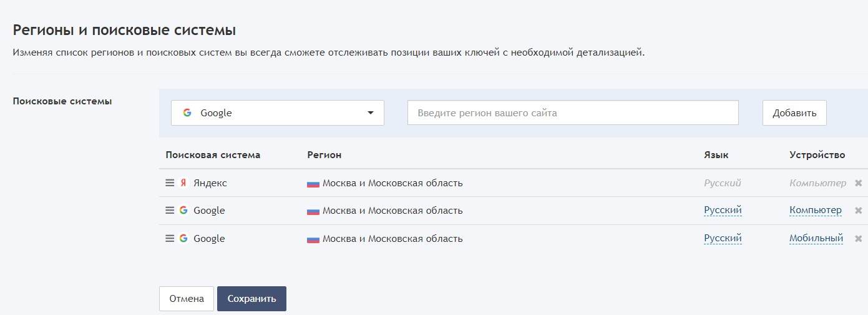Screen dimensions: 868x315
Task: Change Русский language in Google Мобильный row
Action: tap(723, 239)
